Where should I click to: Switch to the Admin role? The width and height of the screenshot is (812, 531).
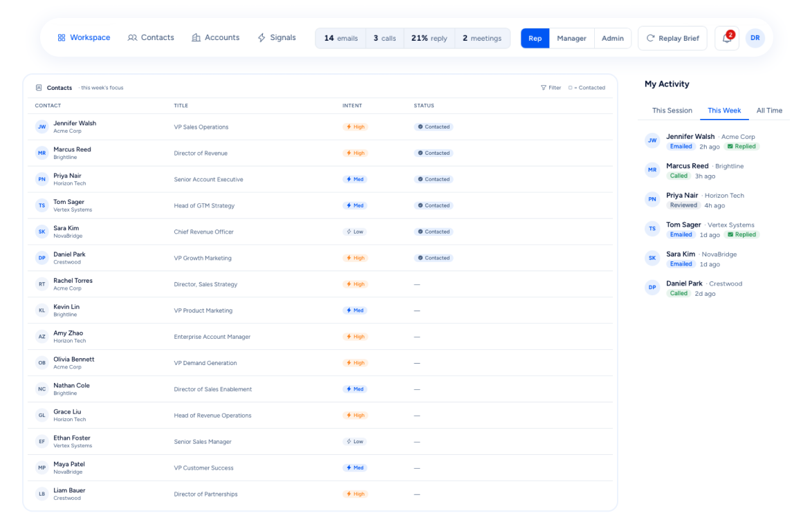[x=613, y=38]
